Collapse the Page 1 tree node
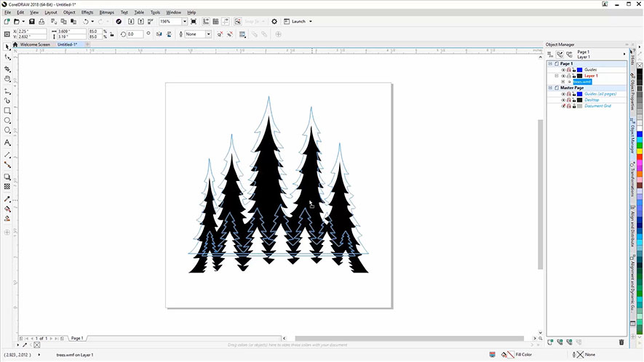Viewport: 644px width, 362px height. (x=549, y=64)
